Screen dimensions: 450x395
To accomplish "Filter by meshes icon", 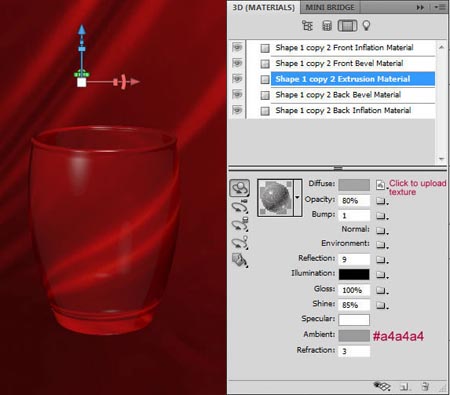I will [327, 26].
